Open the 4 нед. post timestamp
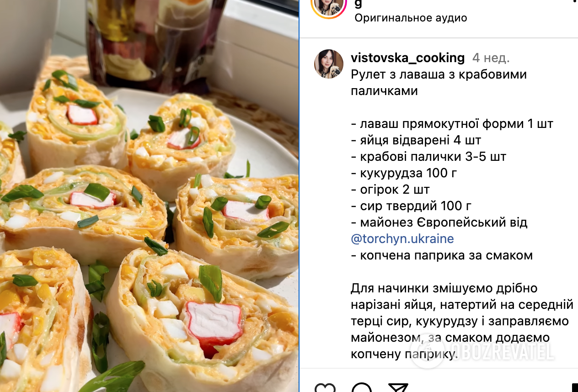 click(x=491, y=58)
